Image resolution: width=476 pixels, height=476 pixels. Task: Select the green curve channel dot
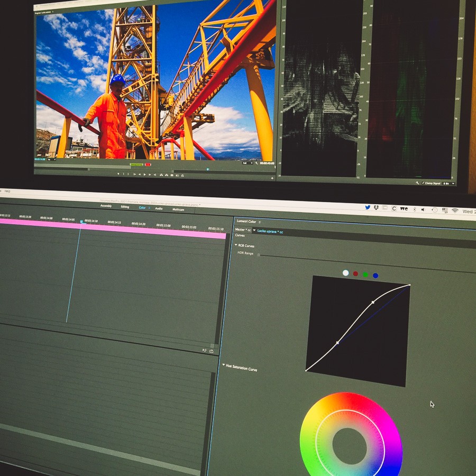click(365, 274)
